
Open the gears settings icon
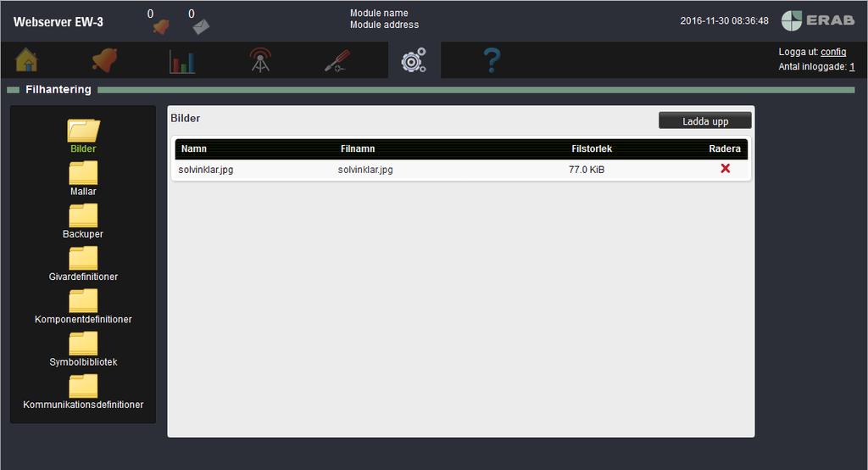(x=414, y=60)
